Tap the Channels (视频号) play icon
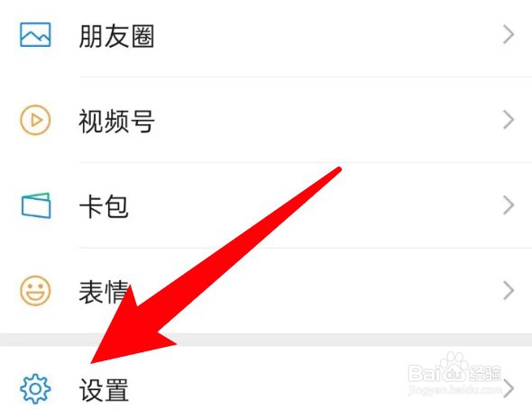This screenshot has height=409, width=532. pyautogui.click(x=35, y=120)
